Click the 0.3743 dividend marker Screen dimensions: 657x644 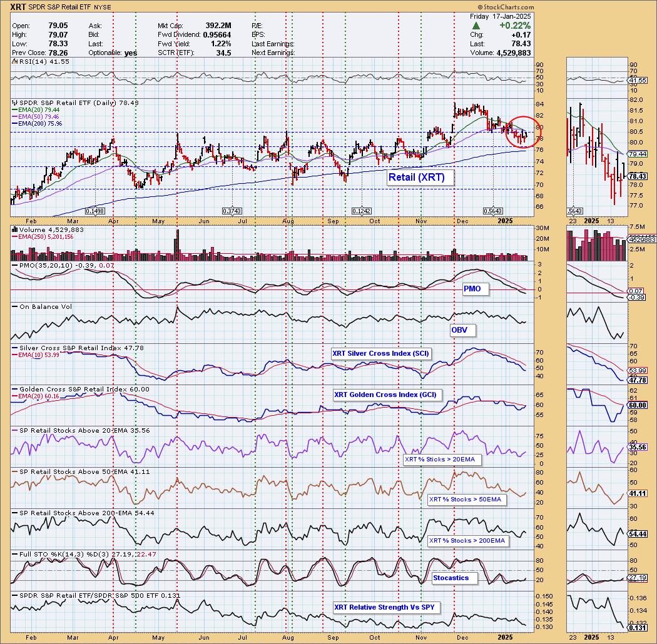click(x=232, y=211)
